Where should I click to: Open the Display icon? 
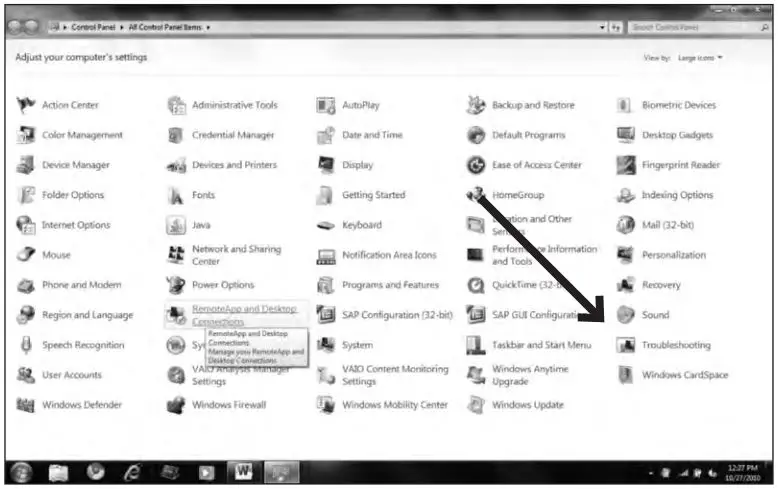click(326, 165)
